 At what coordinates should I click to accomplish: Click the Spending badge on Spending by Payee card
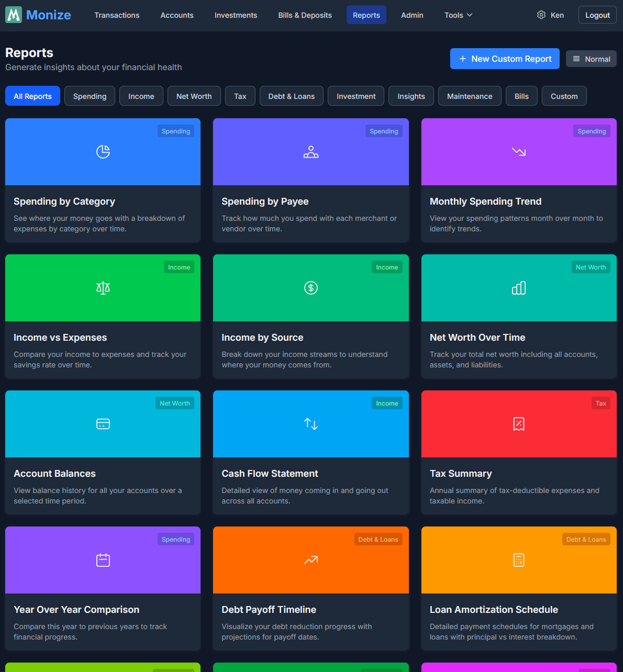(384, 131)
